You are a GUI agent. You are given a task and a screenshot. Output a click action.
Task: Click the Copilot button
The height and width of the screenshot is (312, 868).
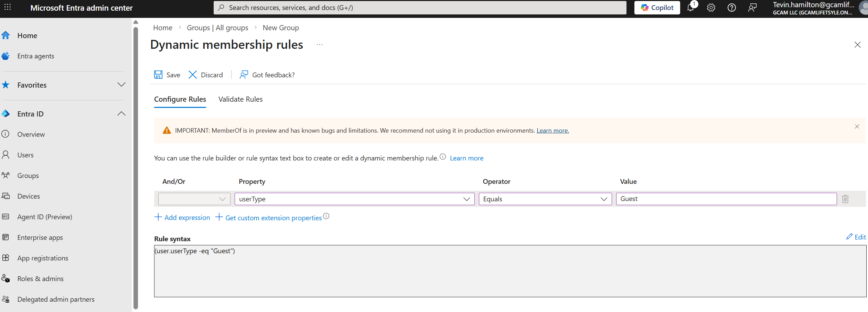point(657,8)
